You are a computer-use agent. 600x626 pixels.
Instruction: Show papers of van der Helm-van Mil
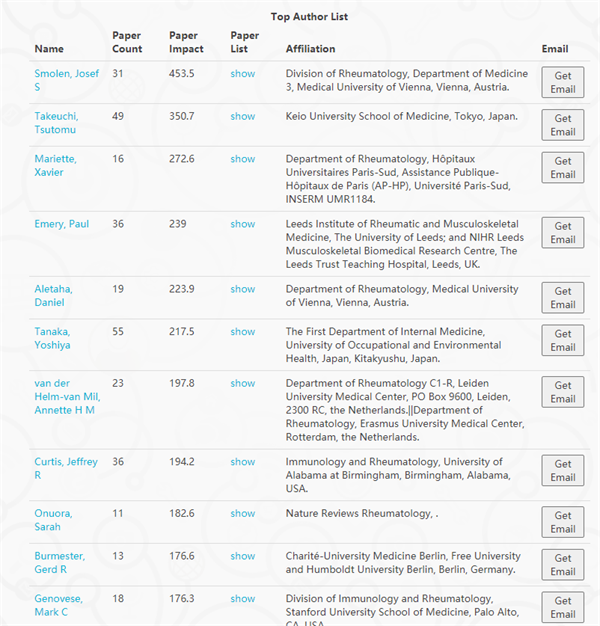[x=243, y=383]
